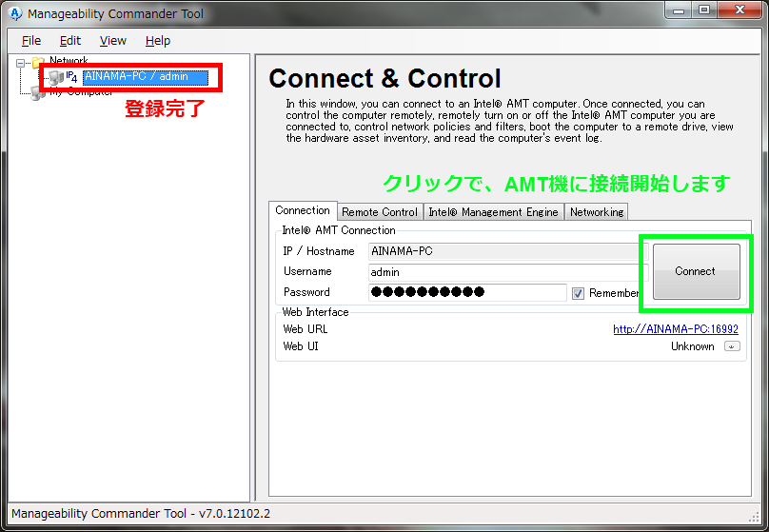769x532 pixels.
Task: Click the IPv4 badge icon next to AINAMA-PC
Action: coord(71,76)
